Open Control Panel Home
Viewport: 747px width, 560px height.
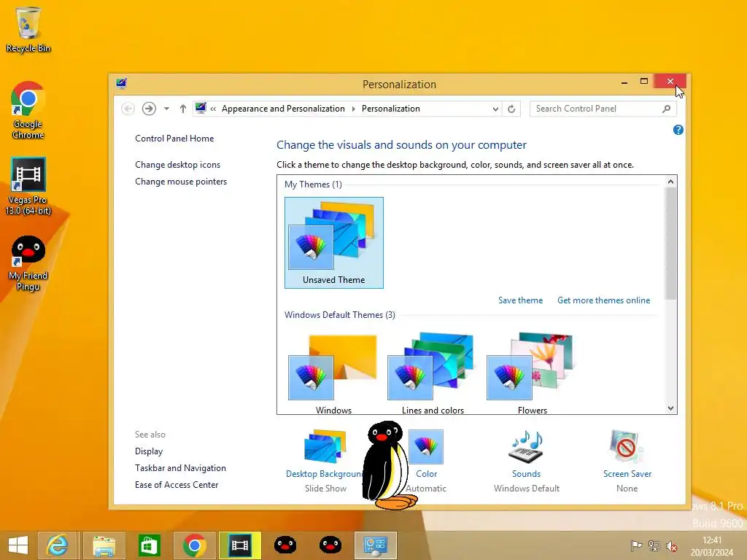[x=174, y=139]
